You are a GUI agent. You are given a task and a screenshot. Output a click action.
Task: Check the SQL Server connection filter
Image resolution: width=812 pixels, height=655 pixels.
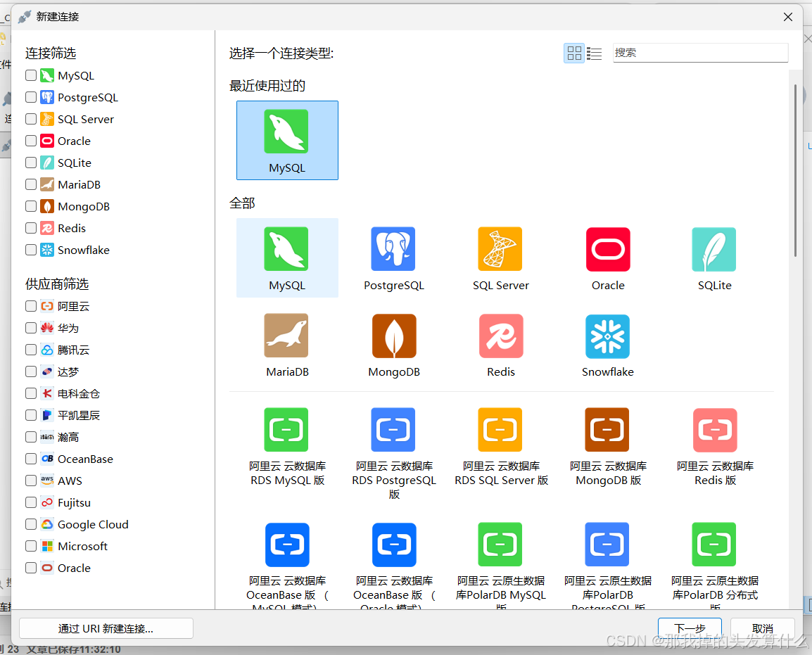(31, 119)
